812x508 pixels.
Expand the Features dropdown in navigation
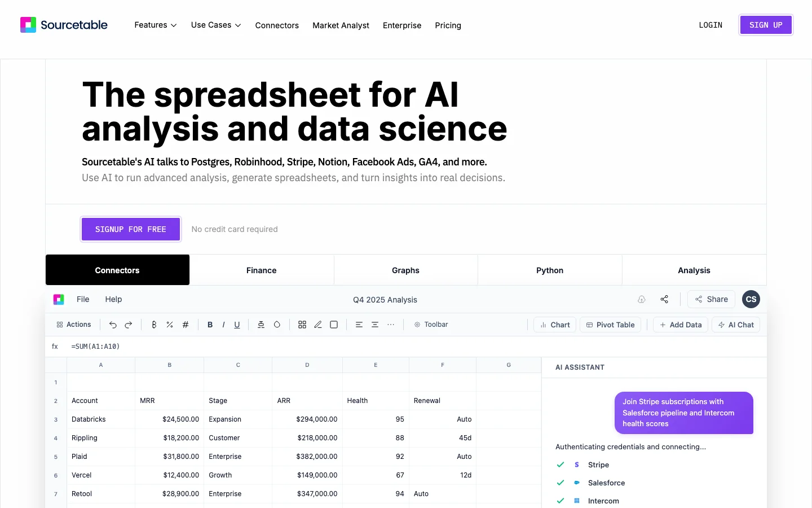click(156, 25)
